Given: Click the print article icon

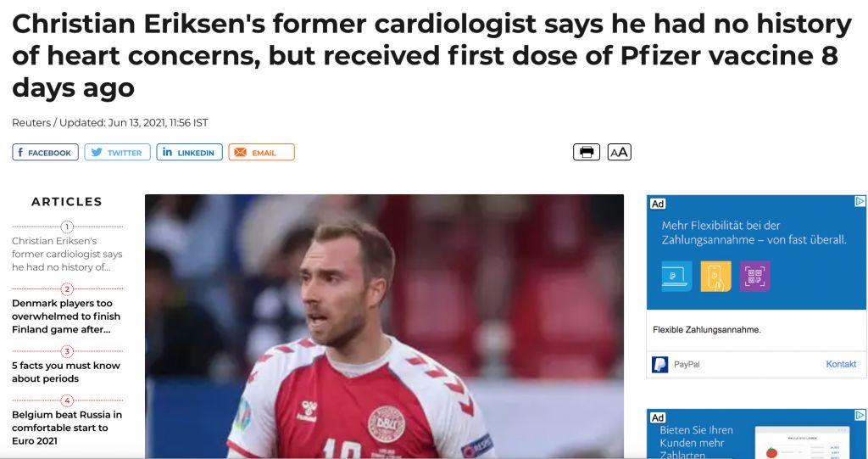Looking at the screenshot, I should [587, 153].
